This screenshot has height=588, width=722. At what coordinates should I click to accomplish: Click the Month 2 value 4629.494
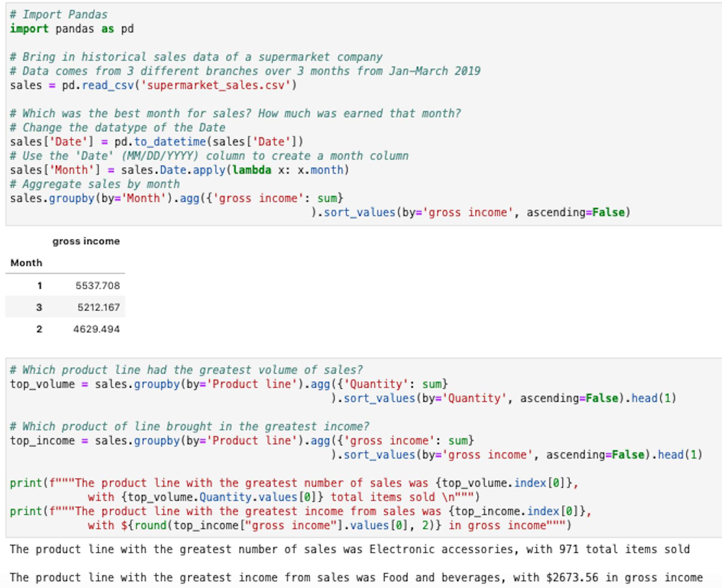click(x=97, y=329)
